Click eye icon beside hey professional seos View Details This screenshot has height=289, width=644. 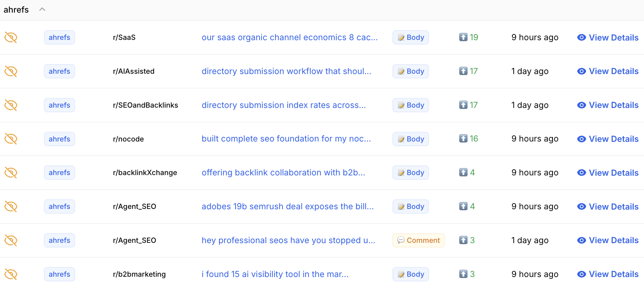coord(582,241)
